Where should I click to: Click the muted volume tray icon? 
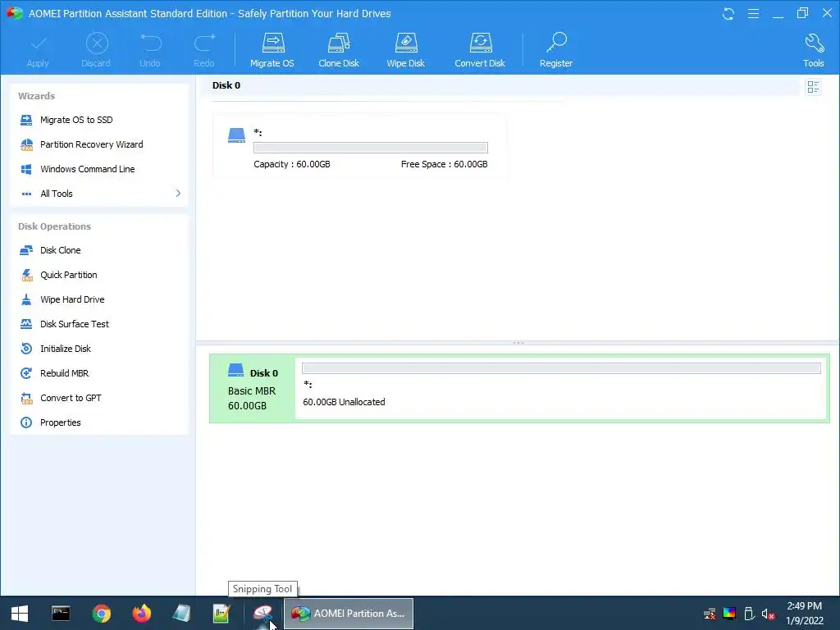point(769,614)
